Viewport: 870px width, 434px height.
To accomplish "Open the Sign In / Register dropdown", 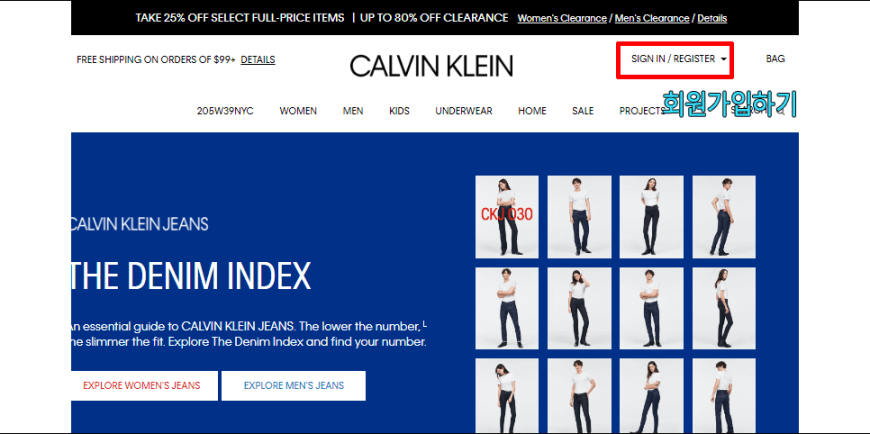I will [679, 59].
